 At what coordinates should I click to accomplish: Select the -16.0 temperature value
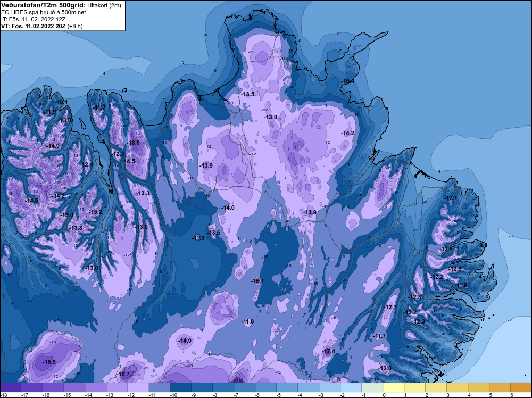[134, 143]
